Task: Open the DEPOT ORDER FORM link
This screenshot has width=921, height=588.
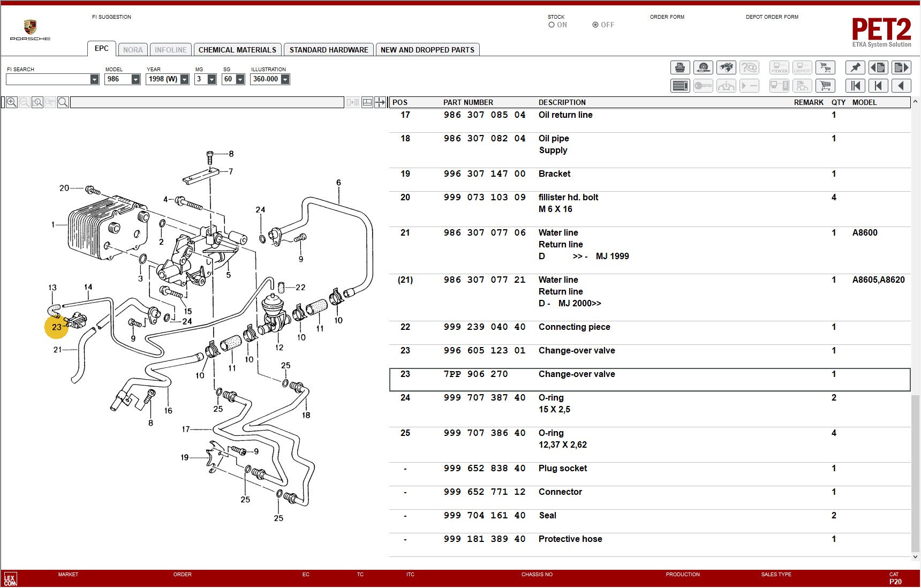Action: pos(772,17)
